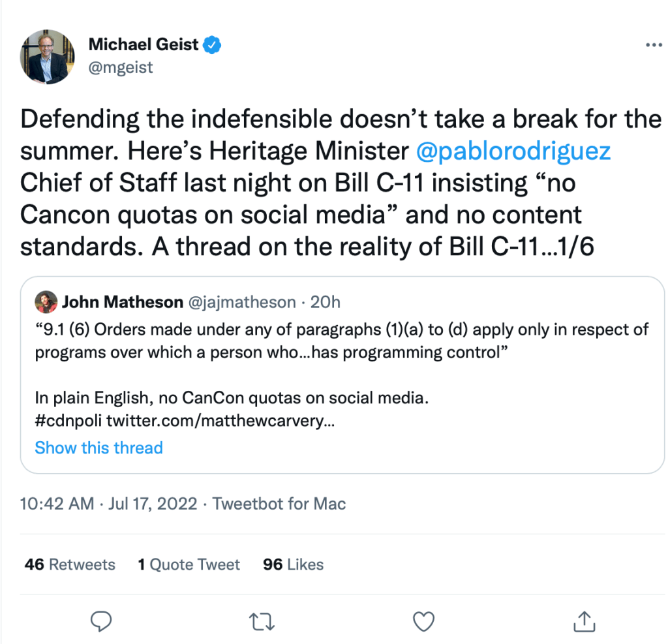Screen dimensions: 668x644
Task: Open the three-dot more options menu
Action: click(653, 46)
